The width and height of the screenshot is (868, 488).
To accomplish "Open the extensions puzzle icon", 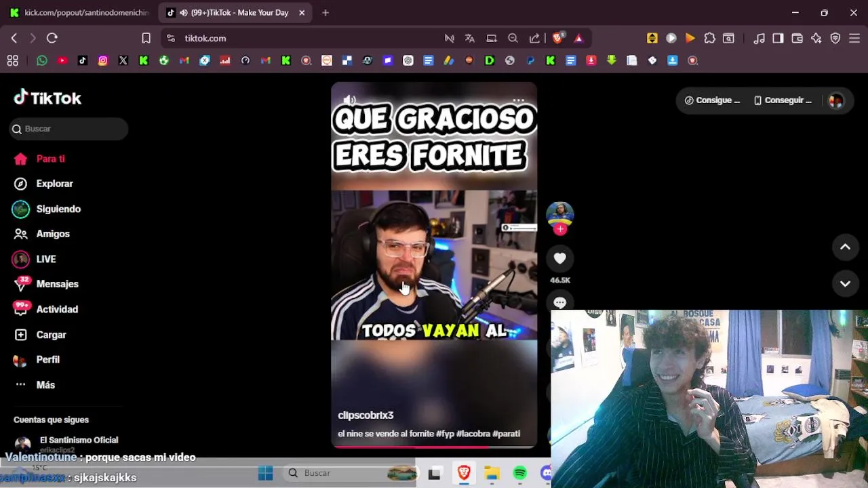I will coord(710,39).
